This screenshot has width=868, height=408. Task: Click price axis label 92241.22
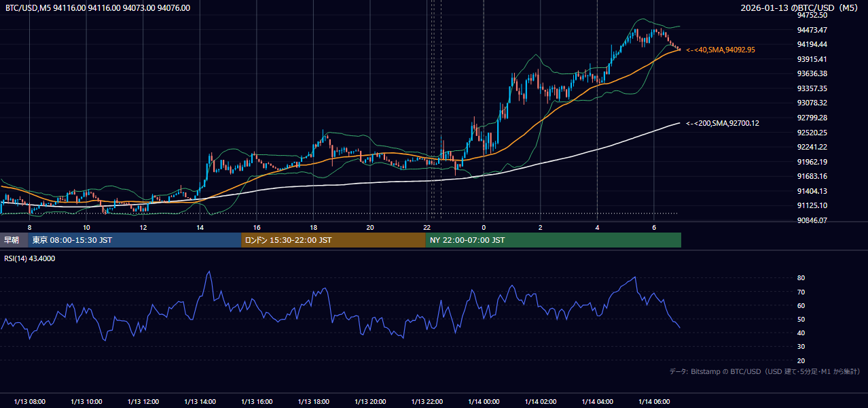[x=812, y=147]
